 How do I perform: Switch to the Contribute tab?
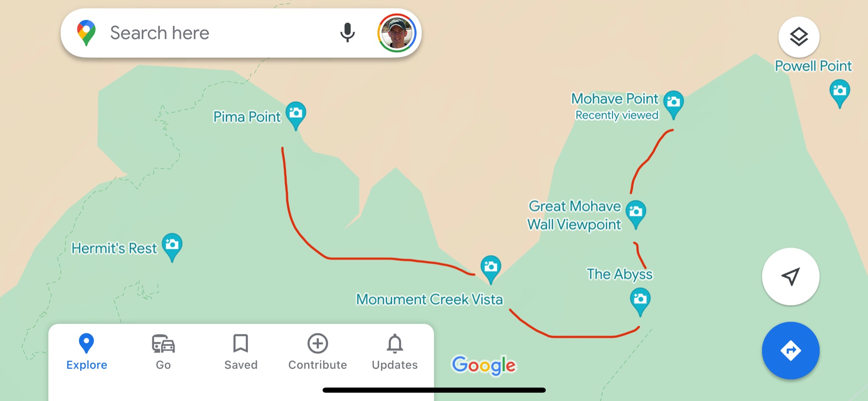[317, 352]
